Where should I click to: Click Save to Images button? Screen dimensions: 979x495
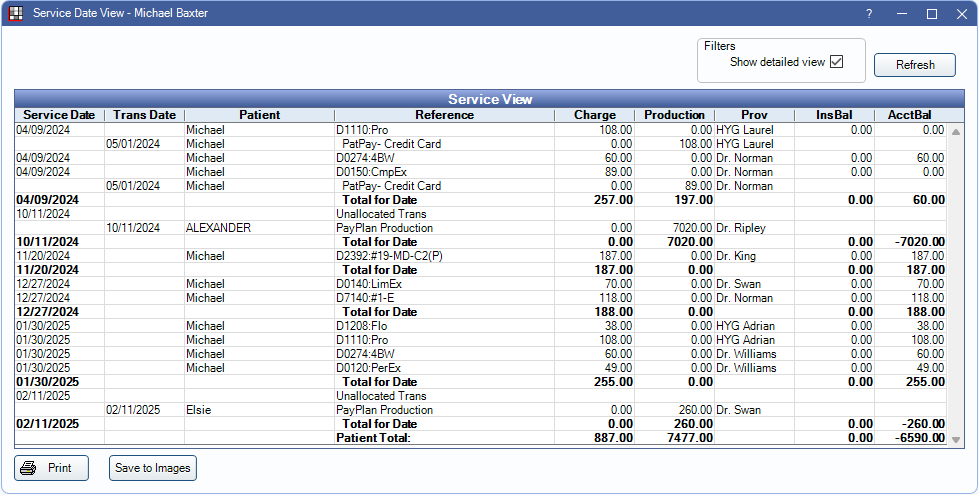pyautogui.click(x=153, y=468)
